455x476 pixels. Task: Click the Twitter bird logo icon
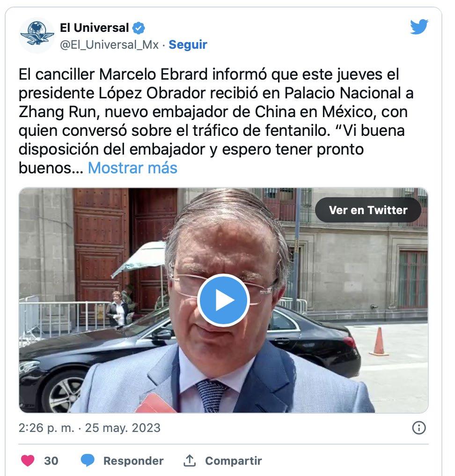419,26
